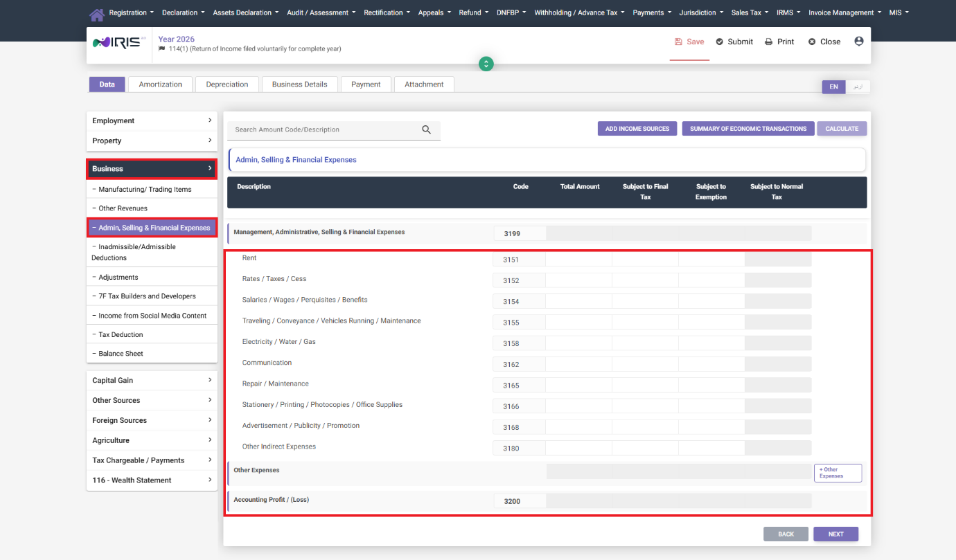The height and width of the screenshot is (560, 956).
Task: Click the Next button
Action: (836, 534)
